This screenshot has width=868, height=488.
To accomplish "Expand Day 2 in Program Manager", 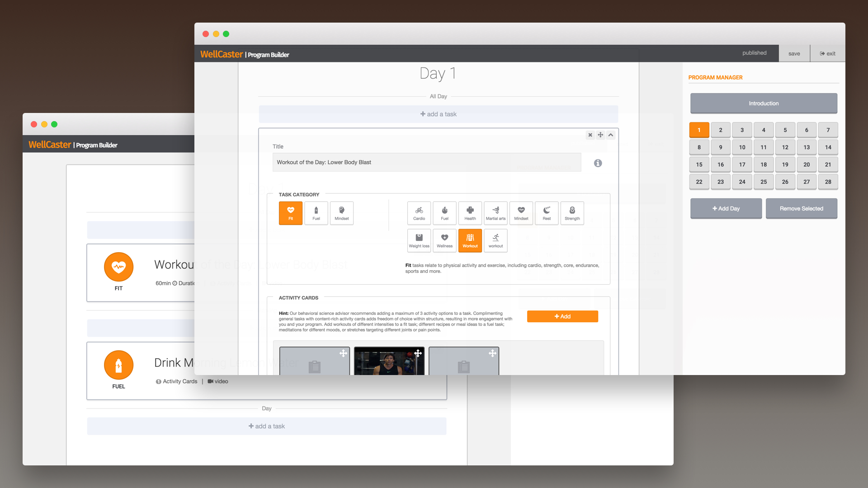I will [720, 130].
